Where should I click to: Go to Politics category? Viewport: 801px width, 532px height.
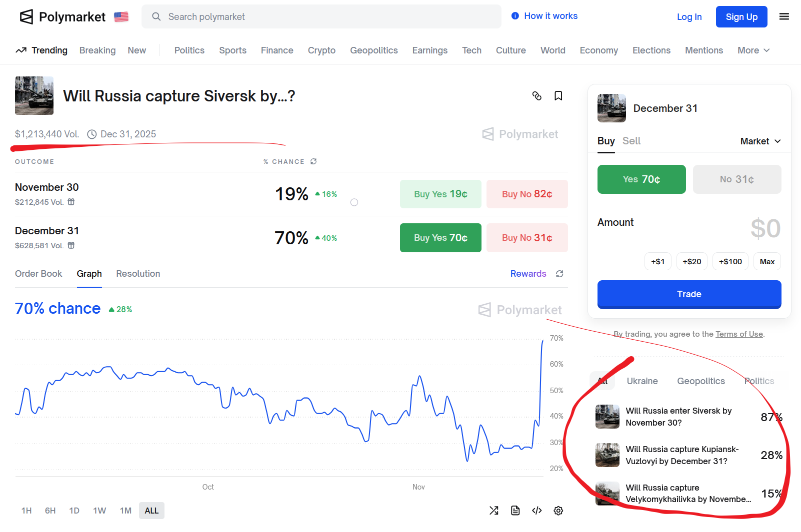[x=189, y=50]
